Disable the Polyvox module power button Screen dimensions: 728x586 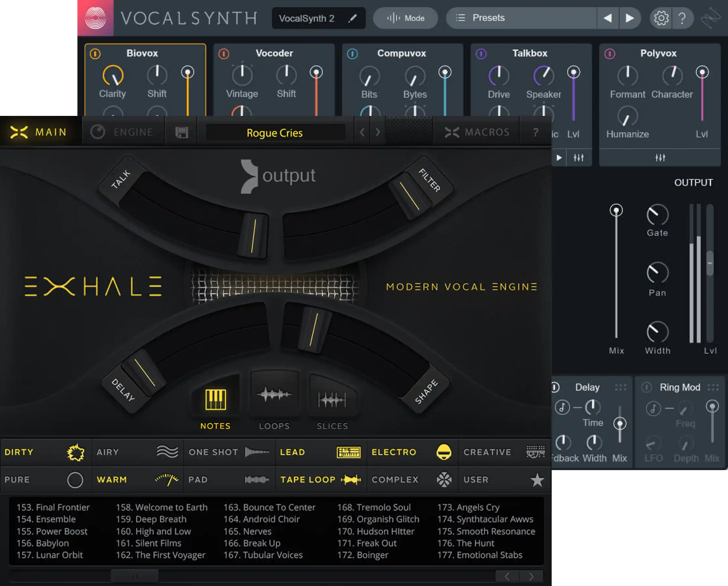point(610,54)
